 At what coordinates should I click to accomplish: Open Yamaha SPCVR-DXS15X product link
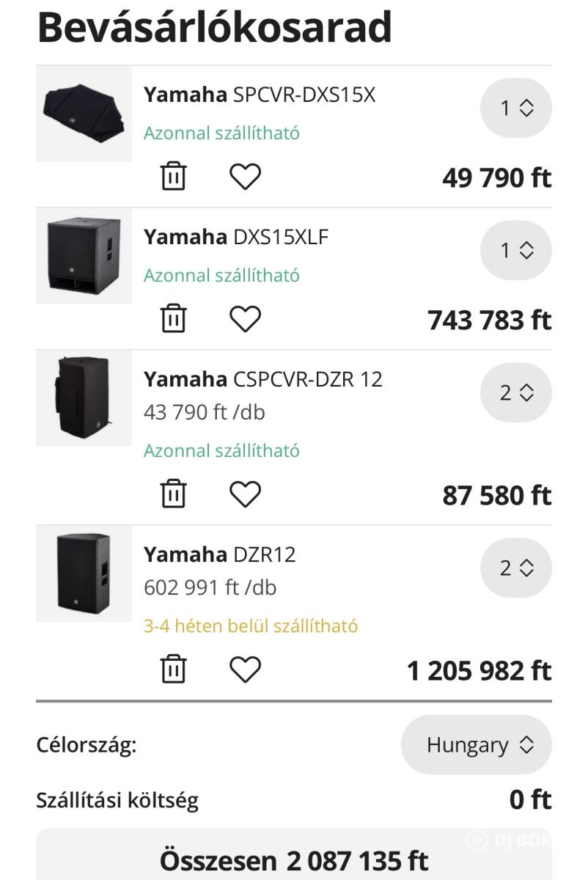coord(260,95)
